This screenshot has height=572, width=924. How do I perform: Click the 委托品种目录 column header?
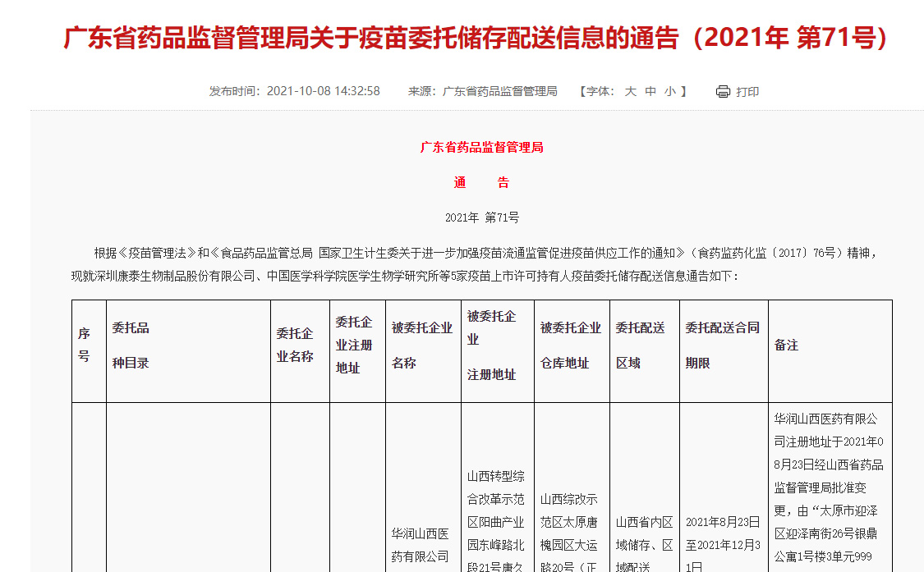(131, 345)
